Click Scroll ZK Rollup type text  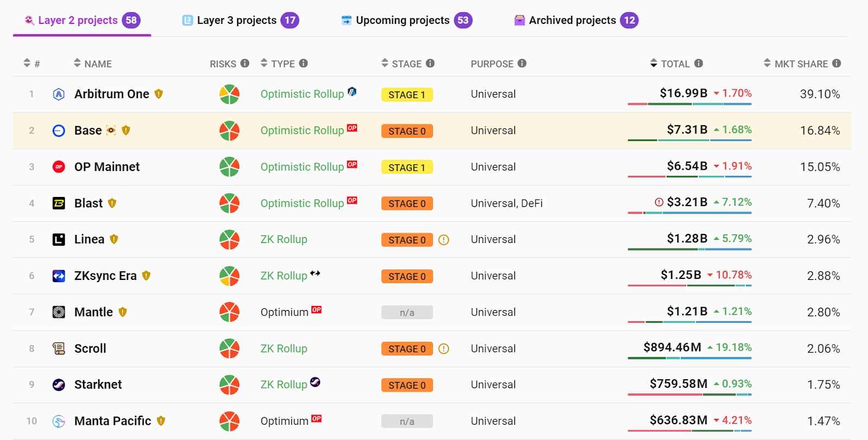284,348
